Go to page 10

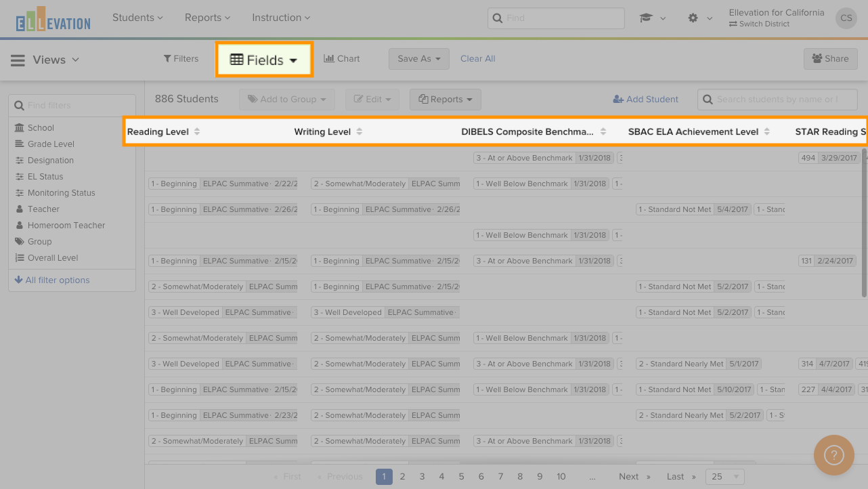click(561, 477)
